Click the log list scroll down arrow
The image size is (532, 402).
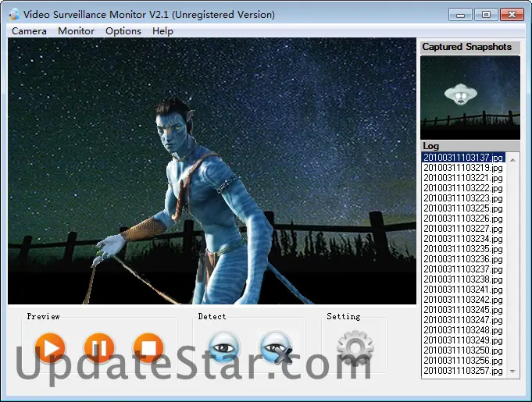point(512,372)
